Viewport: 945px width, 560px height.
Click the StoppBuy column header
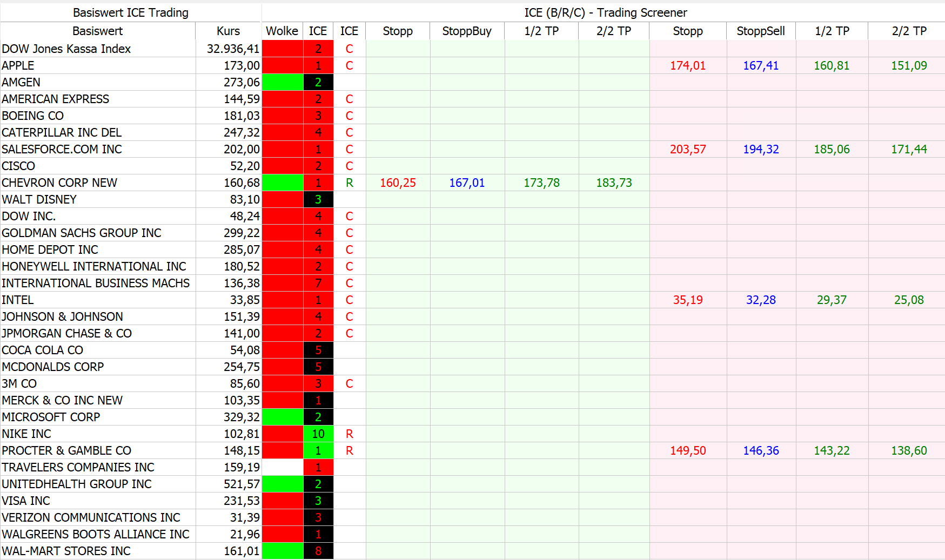(x=467, y=31)
